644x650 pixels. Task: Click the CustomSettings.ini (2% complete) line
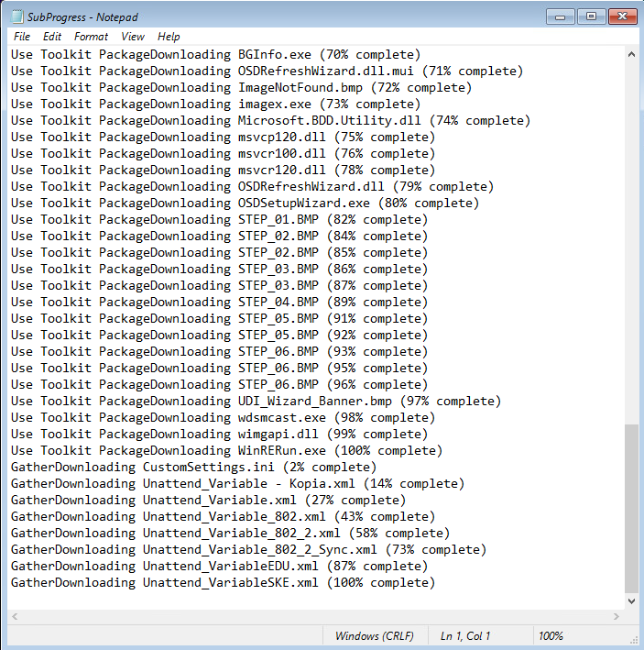click(194, 468)
